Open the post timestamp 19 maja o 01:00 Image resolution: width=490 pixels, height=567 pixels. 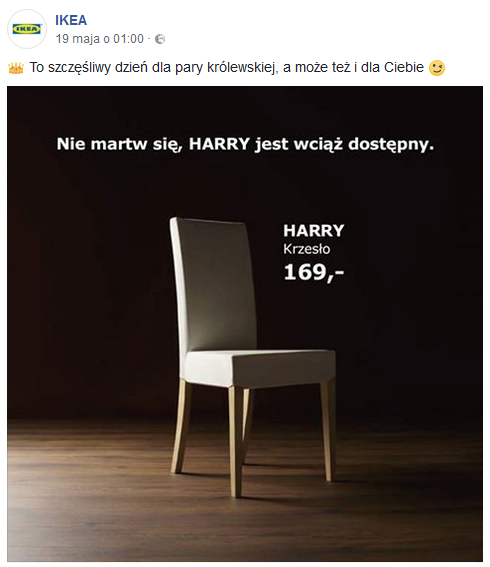pyautogui.click(x=100, y=39)
